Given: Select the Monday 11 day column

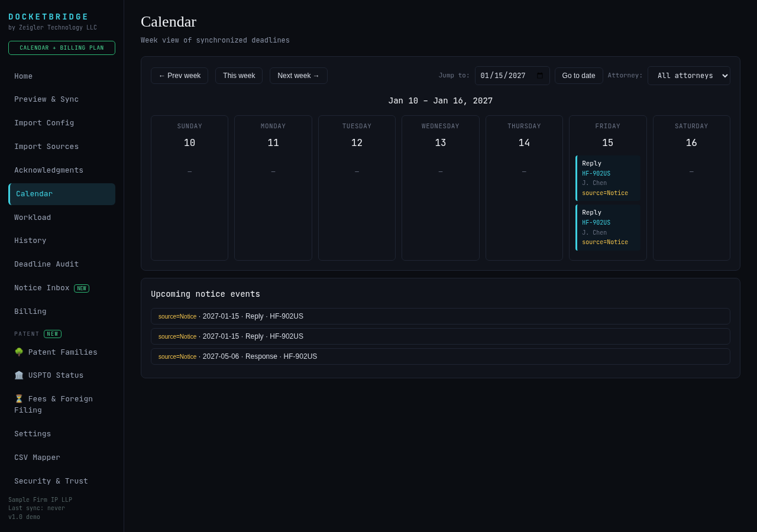Looking at the screenshot, I should point(273,188).
